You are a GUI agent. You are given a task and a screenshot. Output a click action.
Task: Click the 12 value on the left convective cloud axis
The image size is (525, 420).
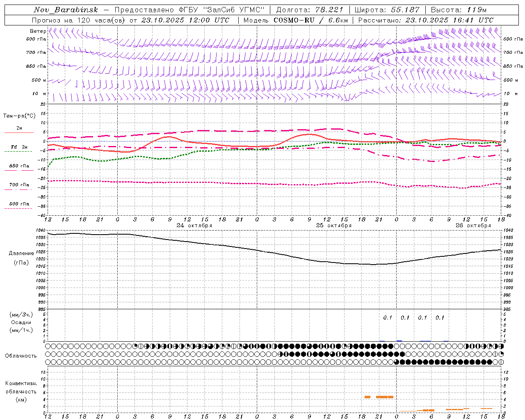click(43, 372)
